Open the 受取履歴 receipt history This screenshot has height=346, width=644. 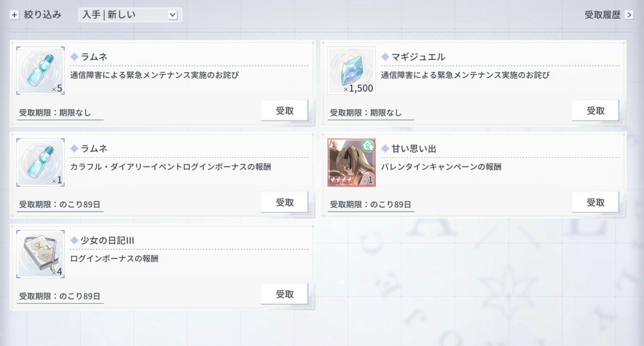click(x=602, y=15)
